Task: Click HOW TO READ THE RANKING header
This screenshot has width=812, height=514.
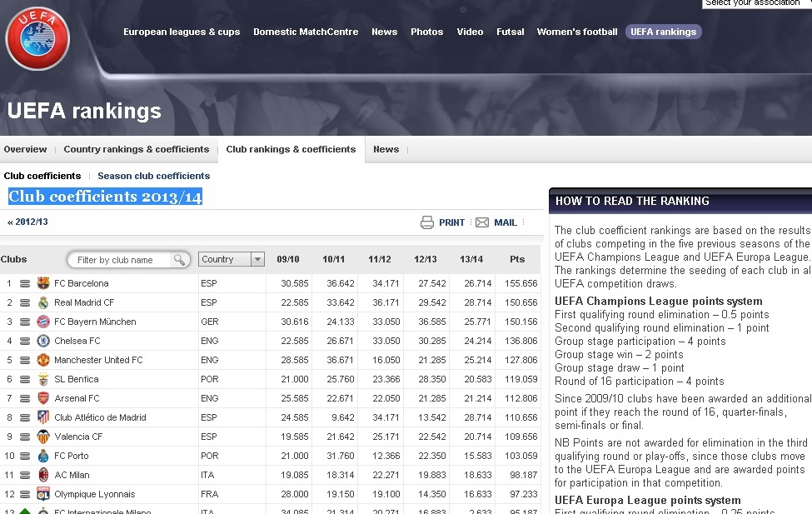Action: [632, 201]
